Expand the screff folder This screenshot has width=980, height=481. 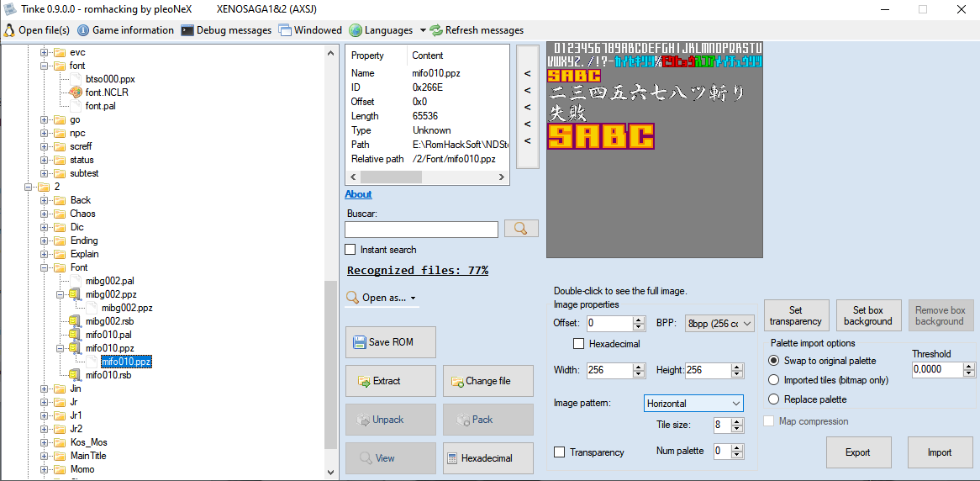44,146
